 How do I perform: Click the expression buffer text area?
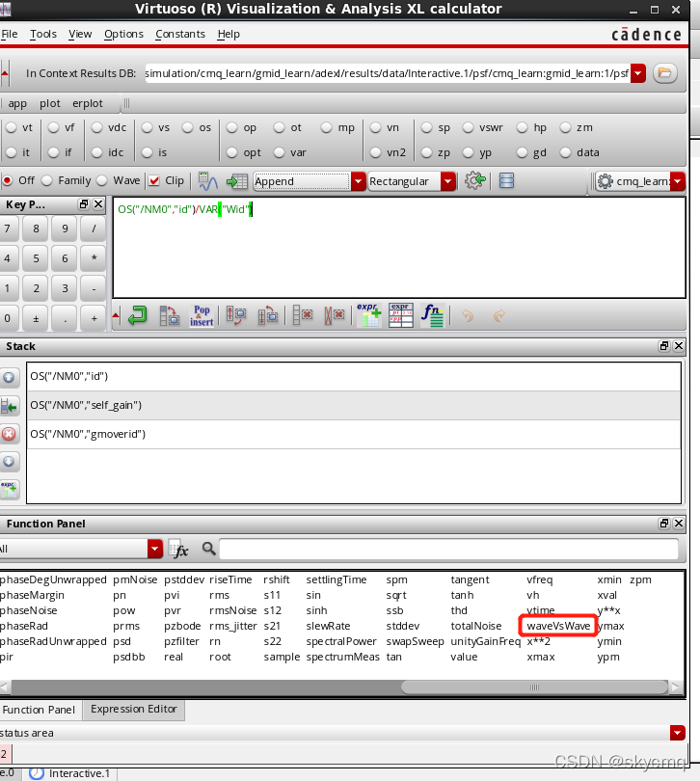[399, 248]
